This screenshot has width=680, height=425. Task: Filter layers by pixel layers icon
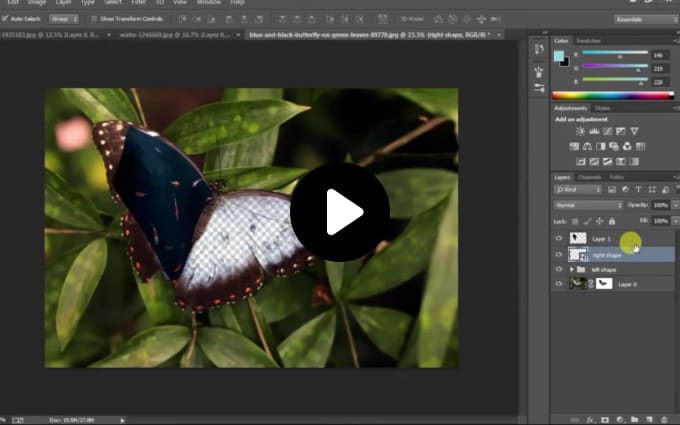611,190
